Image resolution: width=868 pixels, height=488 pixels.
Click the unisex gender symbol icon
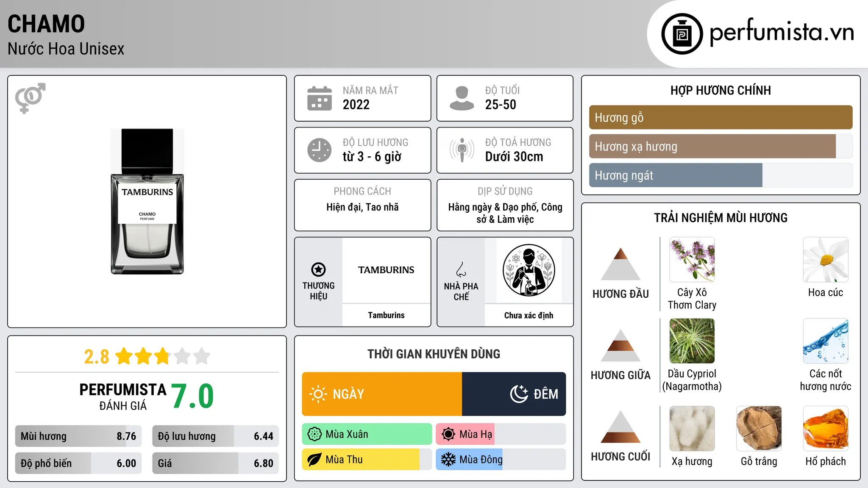[x=30, y=98]
